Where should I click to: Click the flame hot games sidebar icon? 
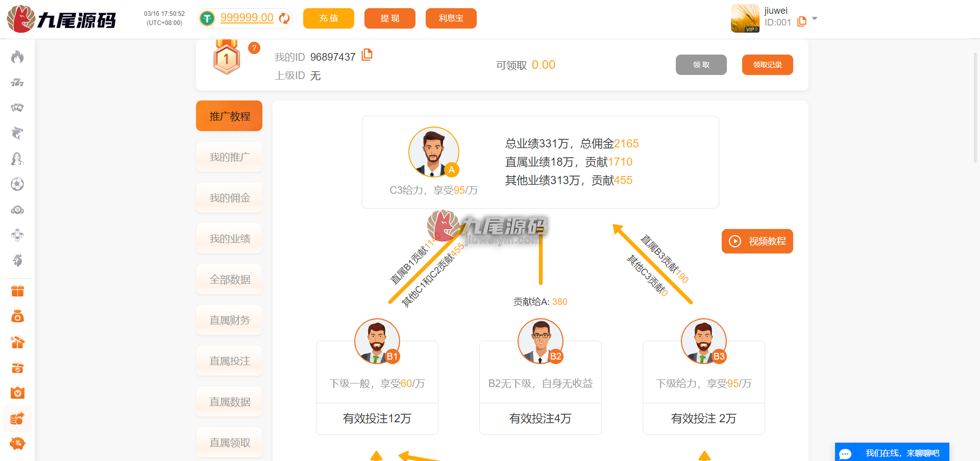[x=17, y=57]
